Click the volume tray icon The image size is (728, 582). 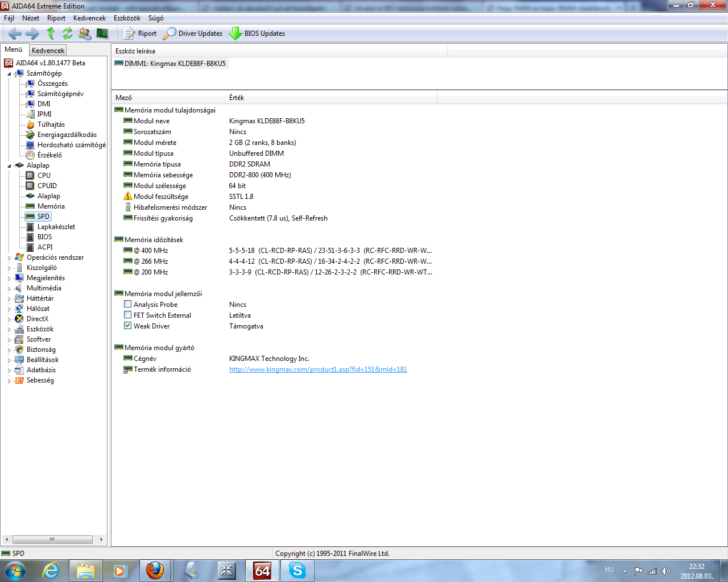666,571
